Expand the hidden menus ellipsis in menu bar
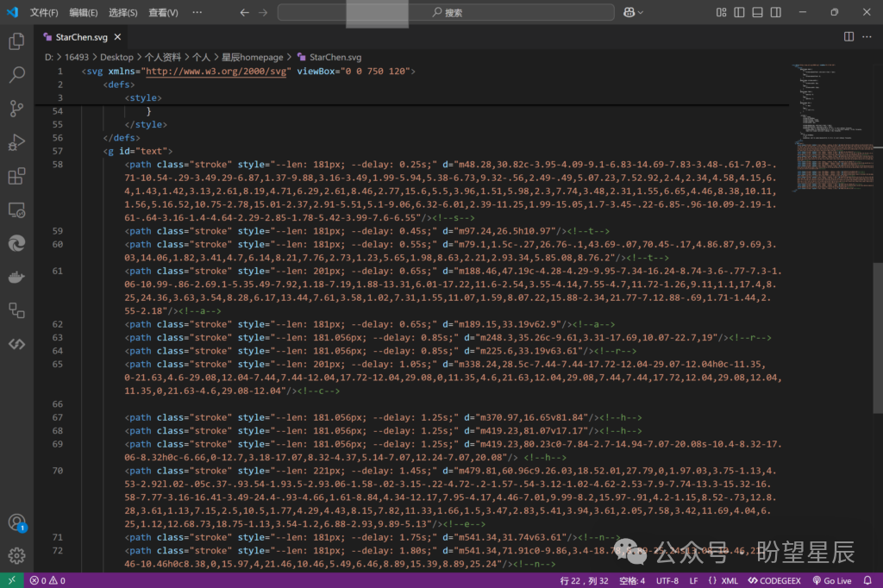 197,12
